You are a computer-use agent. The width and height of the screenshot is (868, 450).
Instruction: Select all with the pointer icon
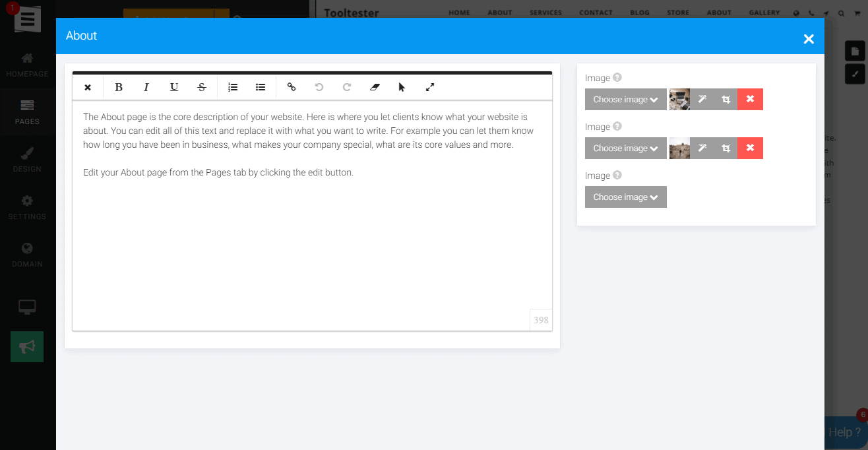[402, 87]
